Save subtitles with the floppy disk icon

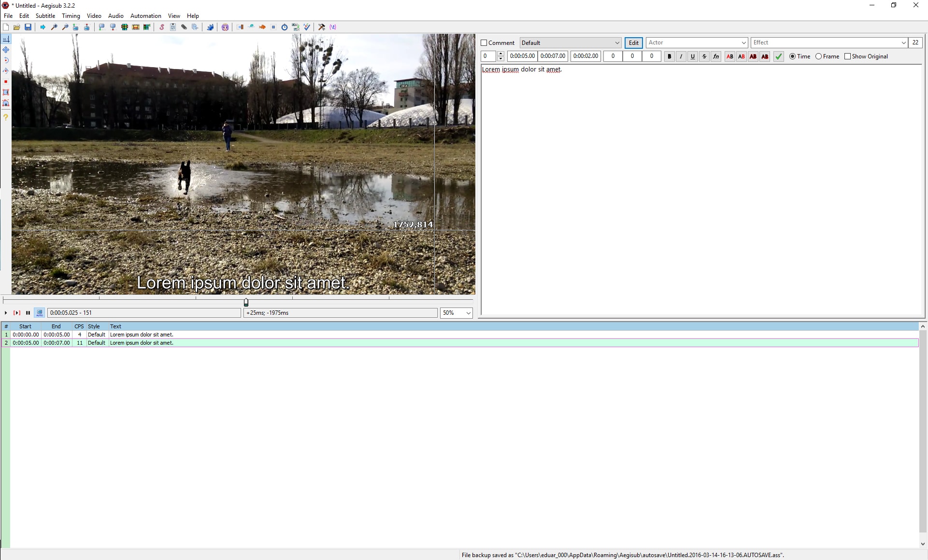coord(28,27)
